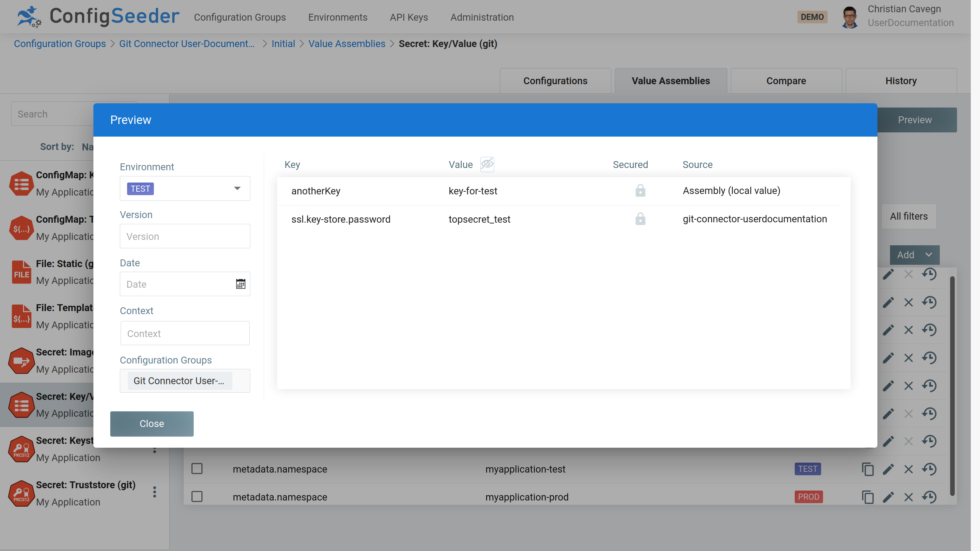Open the calendar picker in the Date field
The width and height of the screenshot is (980, 551).
[240, 284]
